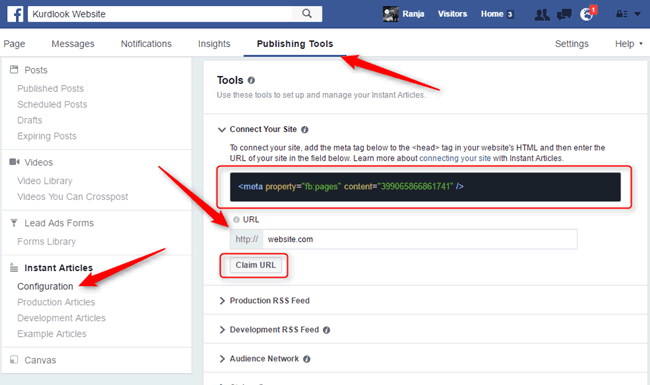Collapse the Connect Your Site section

point(222,130)
